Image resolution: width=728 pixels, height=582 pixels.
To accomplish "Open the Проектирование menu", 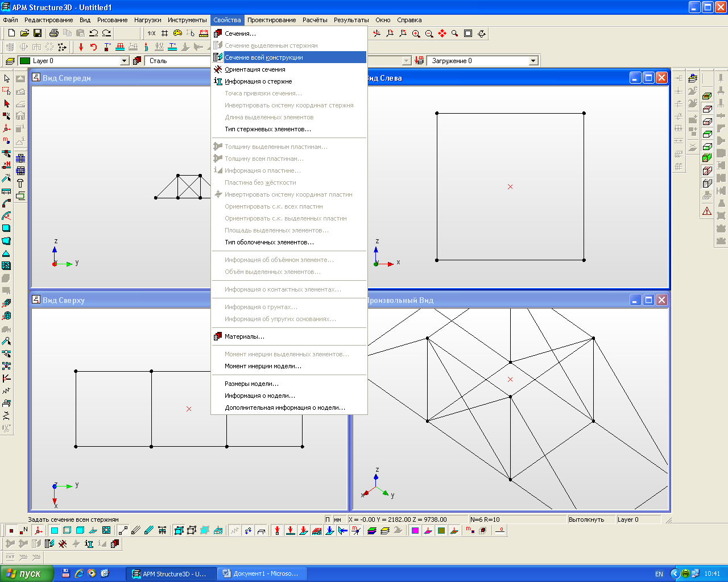I will pyautogui.click(x=271, y=20).
